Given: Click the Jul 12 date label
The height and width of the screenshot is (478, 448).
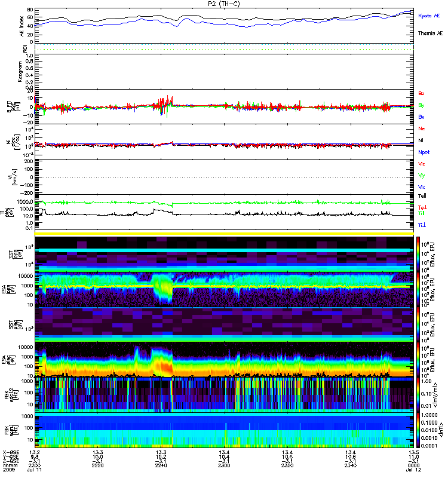Looking at the screenshot, I should [x=413, y=470].
